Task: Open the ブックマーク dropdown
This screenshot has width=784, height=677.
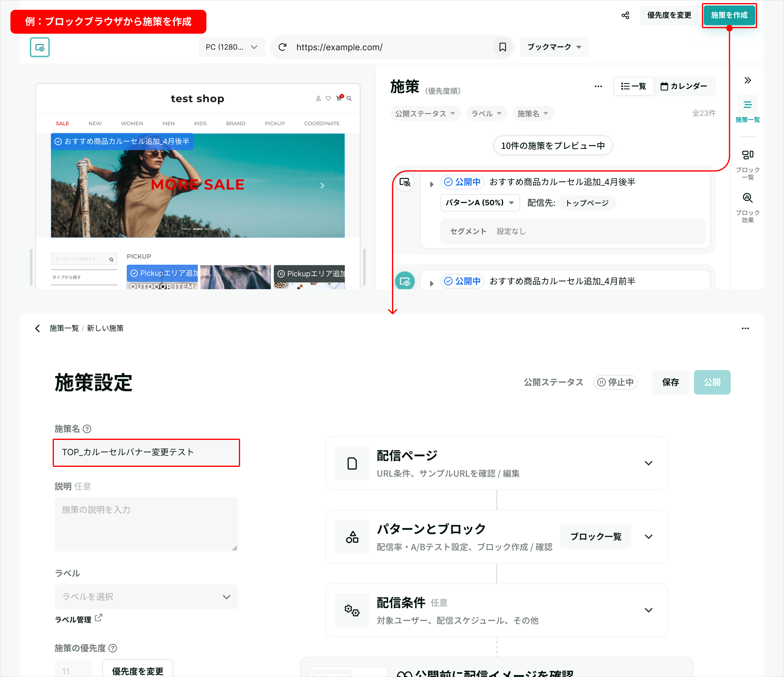Action: [x=554, y=47]
